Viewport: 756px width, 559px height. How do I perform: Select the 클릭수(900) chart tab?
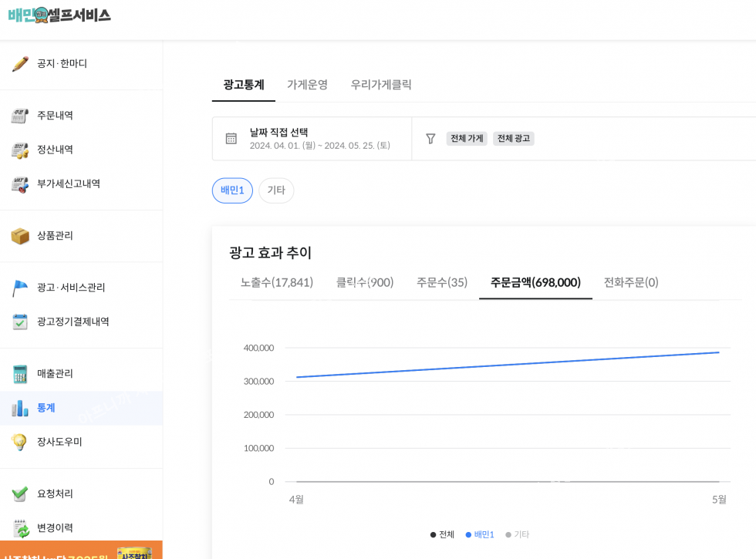click(365, 282)
